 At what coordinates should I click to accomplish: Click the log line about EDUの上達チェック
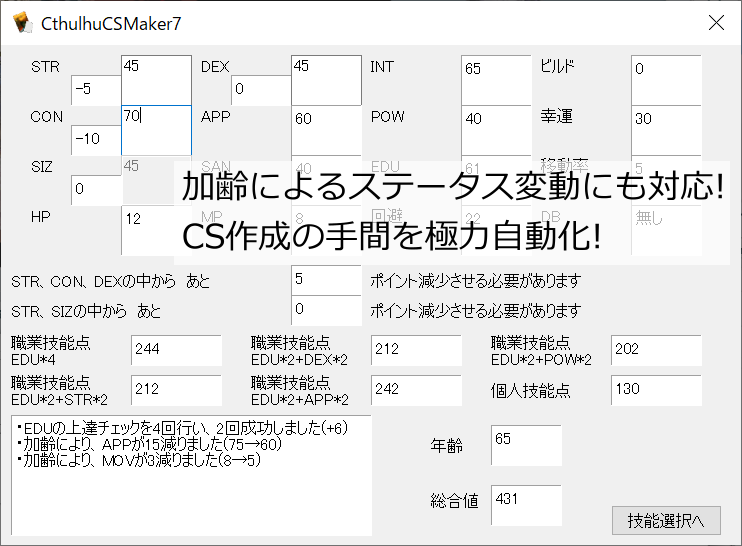183,428
